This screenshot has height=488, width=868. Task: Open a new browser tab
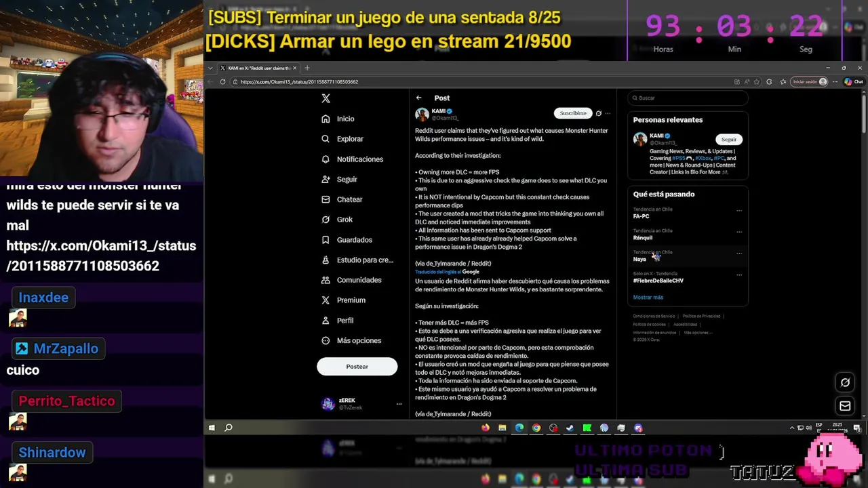[307, 68]
